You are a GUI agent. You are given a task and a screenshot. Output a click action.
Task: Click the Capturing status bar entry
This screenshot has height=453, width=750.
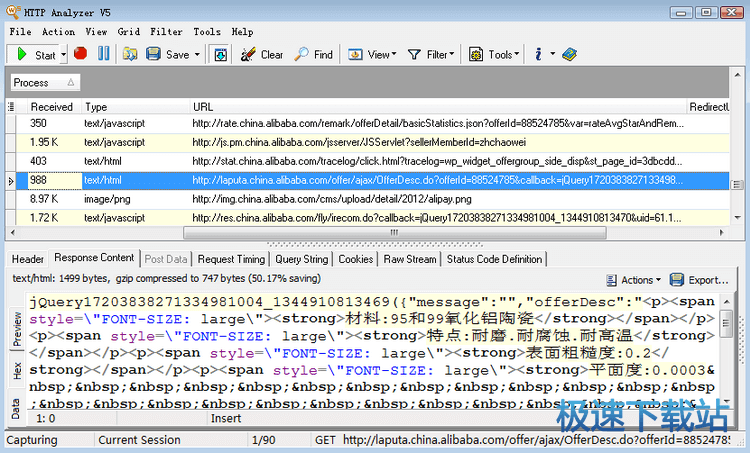32,440
